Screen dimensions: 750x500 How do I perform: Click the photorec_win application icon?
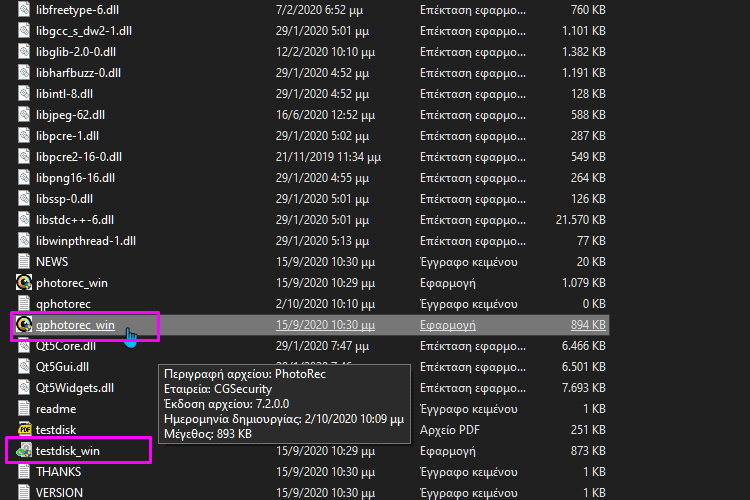click(23, 283)
